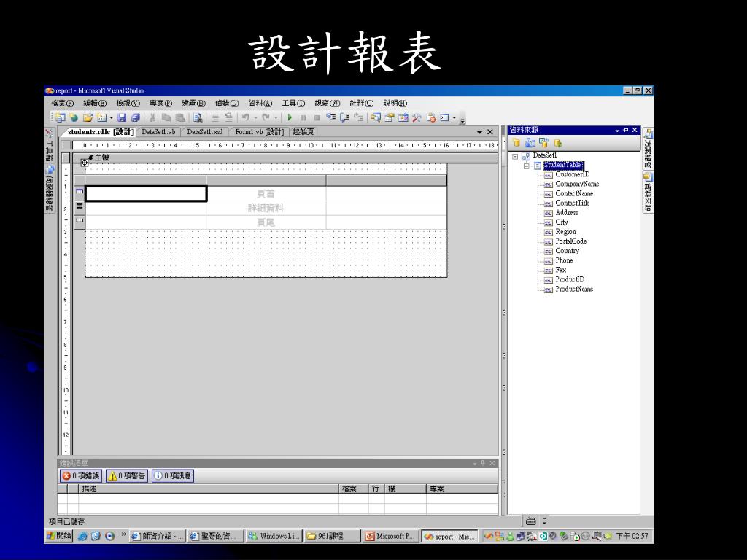Open the Data Sources panel position dropdown
Screen dimensions: 747x560
click(617, 130)
